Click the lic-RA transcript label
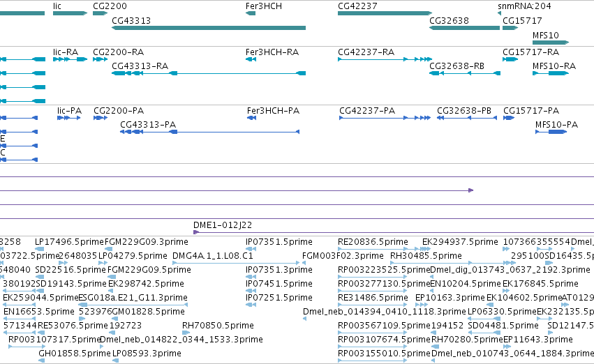The image size is (594, 364). (x=66, y=52)
